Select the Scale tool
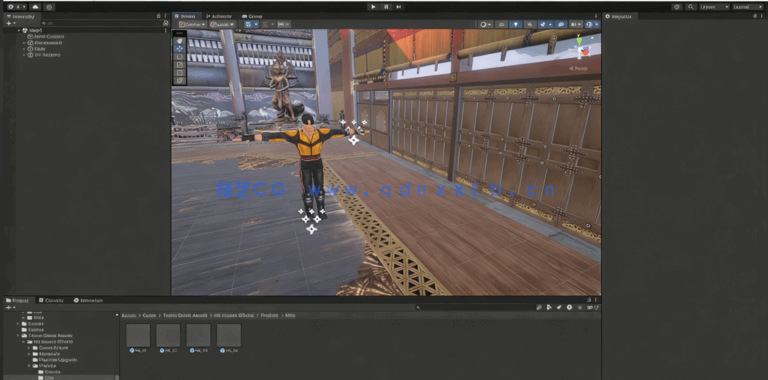The width and height of the screenshot is (768, 380). pos(180,64)
